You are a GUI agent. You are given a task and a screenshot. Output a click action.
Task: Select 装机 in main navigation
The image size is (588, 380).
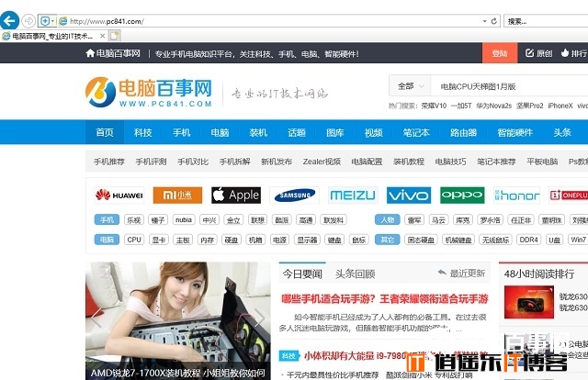(258, 132)
